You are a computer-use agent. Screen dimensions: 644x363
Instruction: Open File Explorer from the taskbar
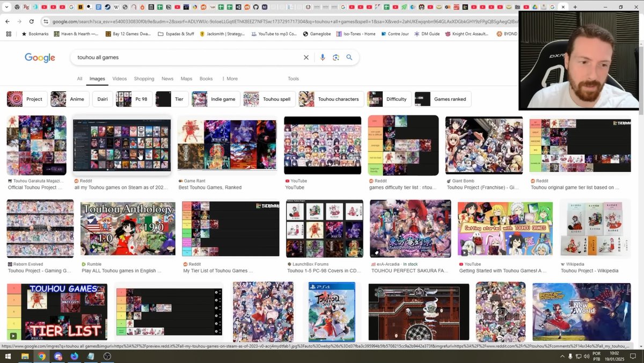tap(25, 356)
